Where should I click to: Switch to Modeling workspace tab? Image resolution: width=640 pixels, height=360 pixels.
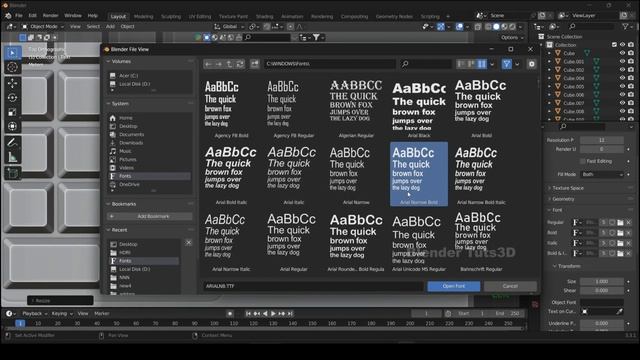tap(144, 16)
